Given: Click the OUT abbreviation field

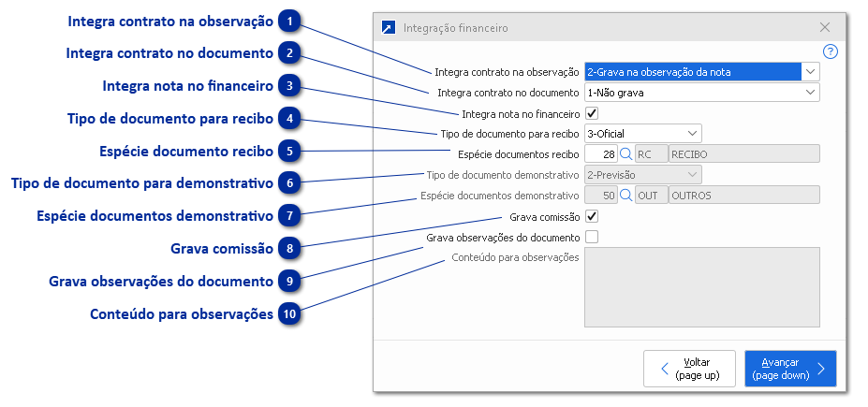Looking at the screenshot, I should (x=651, y=196).
